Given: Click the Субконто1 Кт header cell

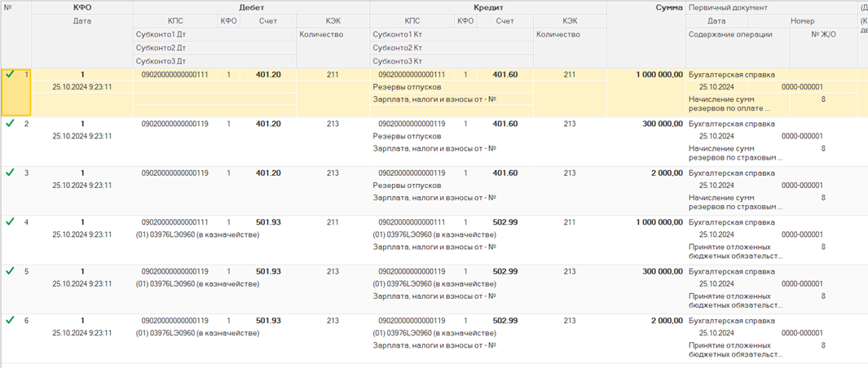Looking at the screenshot, I should click(452, 34).
